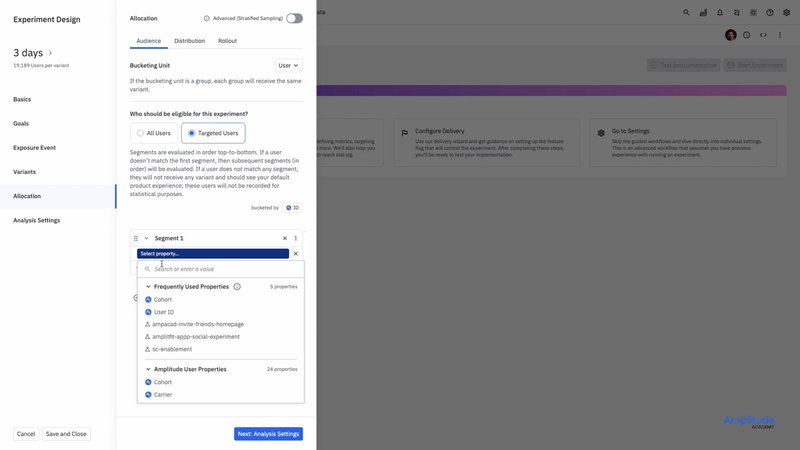Collapse the Amplitude User Properties section
800x450 pixels.
point(149,369)
